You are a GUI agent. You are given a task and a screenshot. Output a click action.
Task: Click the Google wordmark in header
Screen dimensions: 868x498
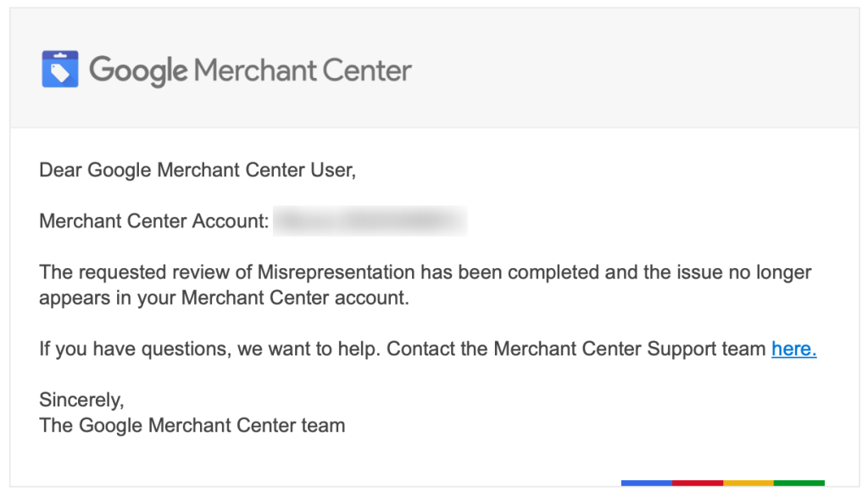[138, 70]
